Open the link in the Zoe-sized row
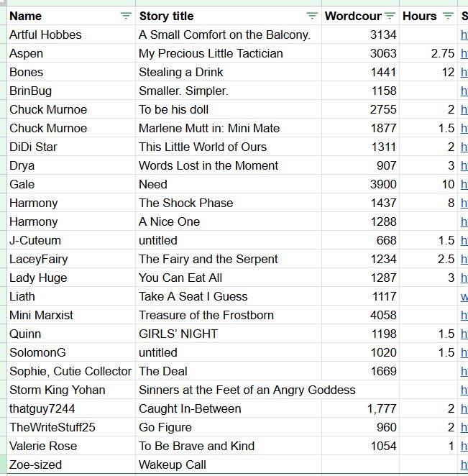Screen dimensions: 468x476 point(464,464)
